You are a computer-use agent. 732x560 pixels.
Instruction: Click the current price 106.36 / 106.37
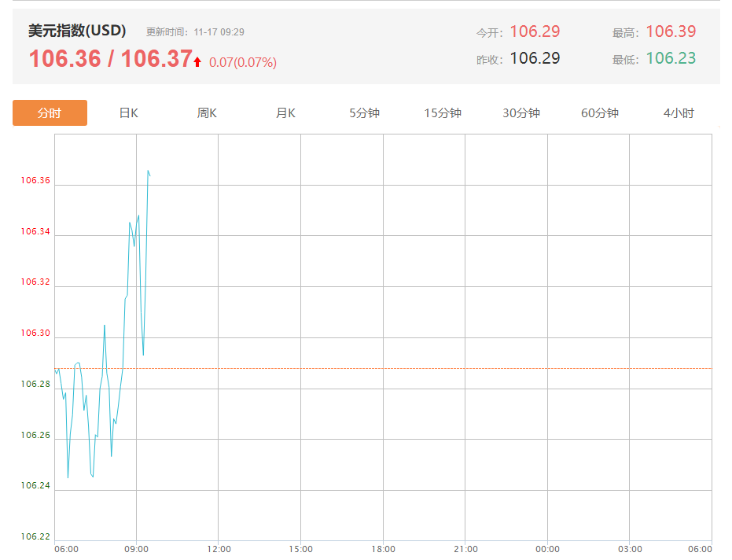click(110, 59)
